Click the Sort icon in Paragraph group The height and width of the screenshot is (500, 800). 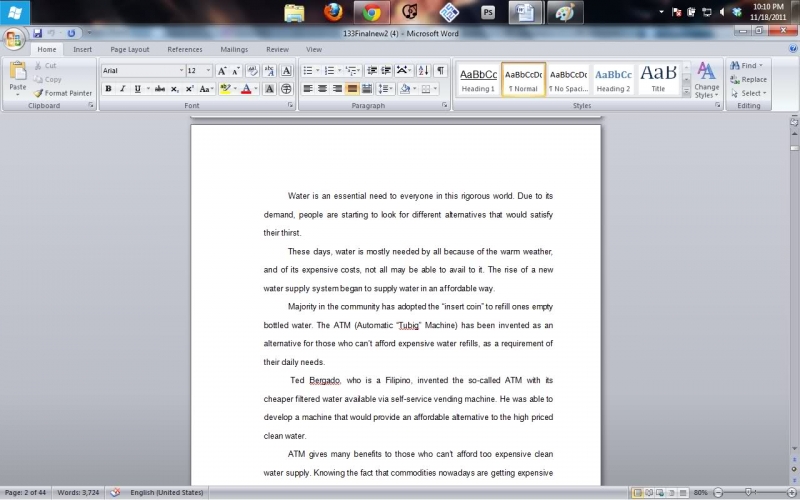pos(422,71)
